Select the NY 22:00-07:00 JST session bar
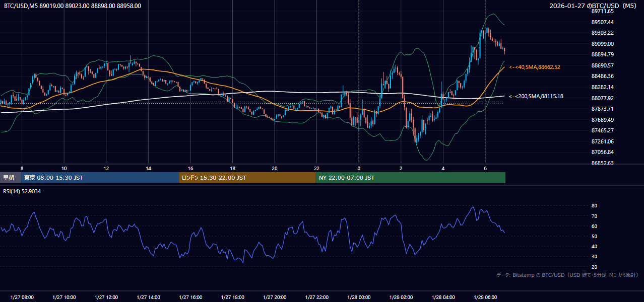This screenshot has height=302, width=644. coord(411,178)
